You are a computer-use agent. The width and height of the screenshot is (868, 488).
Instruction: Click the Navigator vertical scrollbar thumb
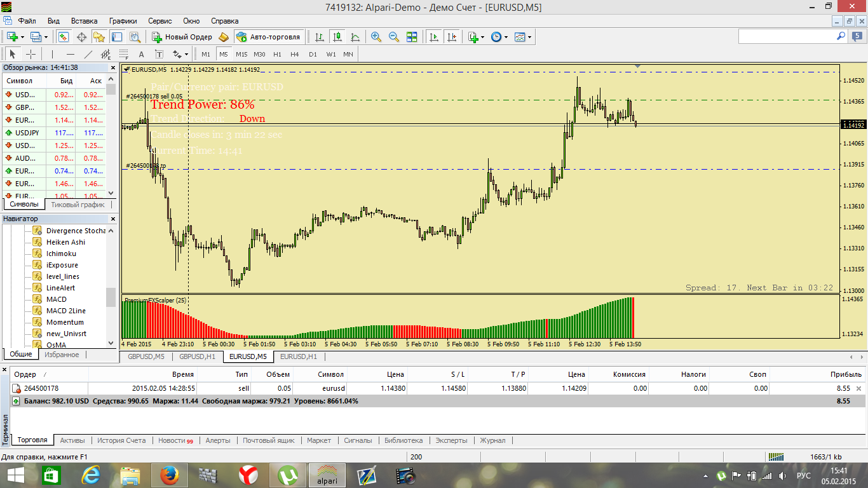click(111, 297)
